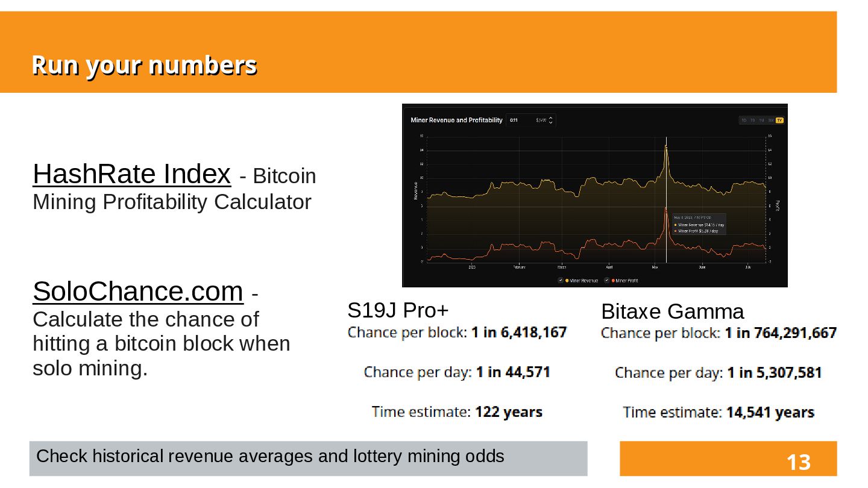Screen dimensions: 868x488
Task: Open the HashRate Index link
Action: click(131, 174)
